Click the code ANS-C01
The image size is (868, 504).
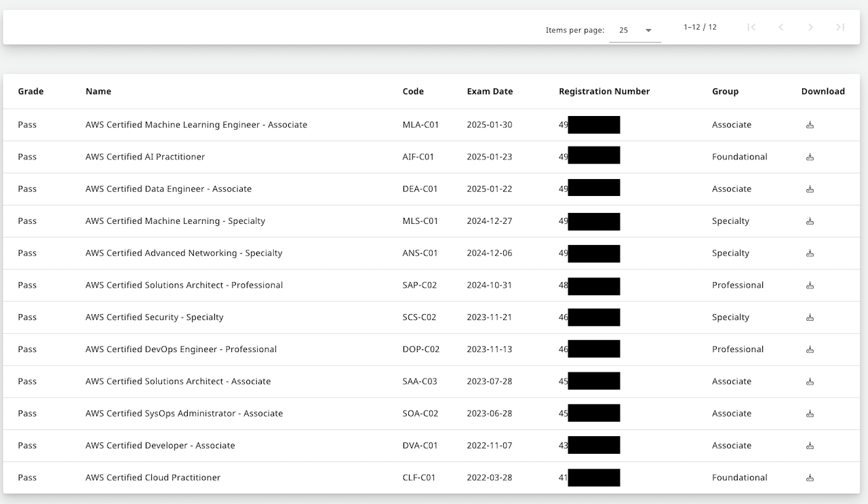coord(420,253)
